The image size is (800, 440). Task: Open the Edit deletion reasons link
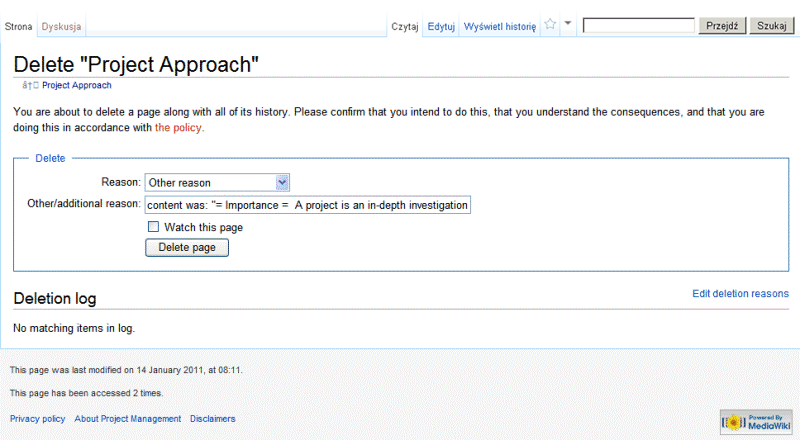point(740,294)
